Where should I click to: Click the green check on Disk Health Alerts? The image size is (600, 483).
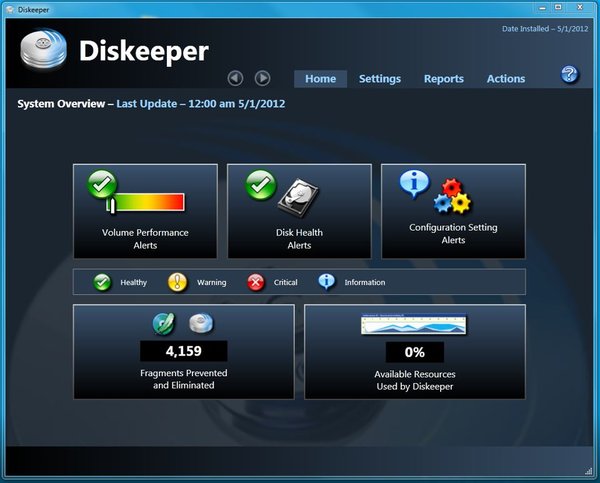(x=261, y=185)
